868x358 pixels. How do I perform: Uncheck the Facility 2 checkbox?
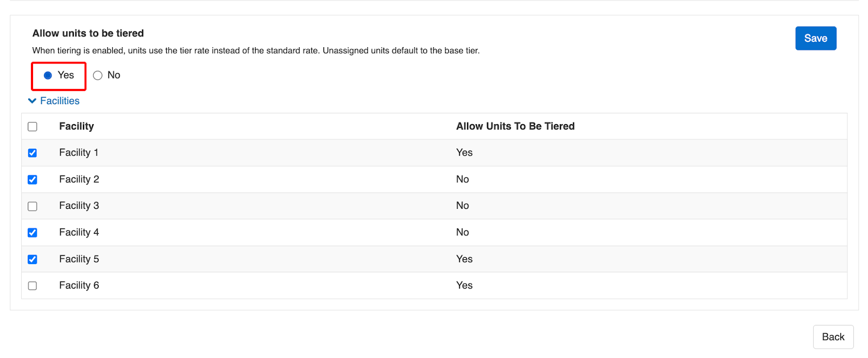pyautogui.click(x=33, y=180)
